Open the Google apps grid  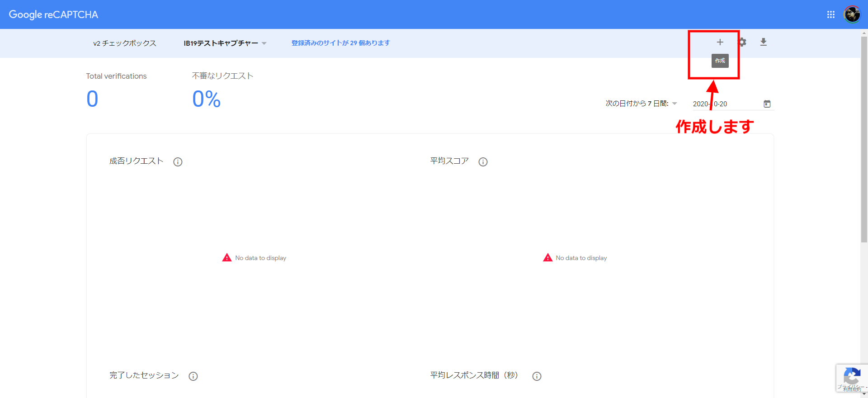click(830, 14)
